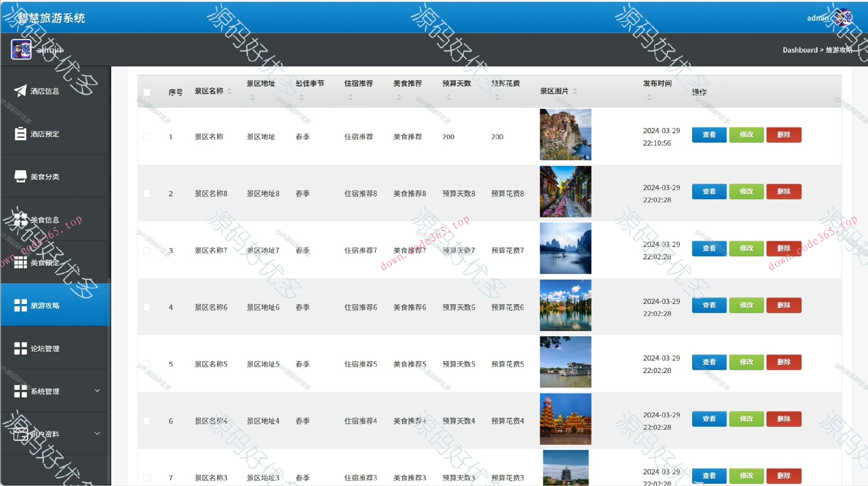
Task: Check the checkbox for row 2
Action: pyautogui.click(x=146, y=193)
